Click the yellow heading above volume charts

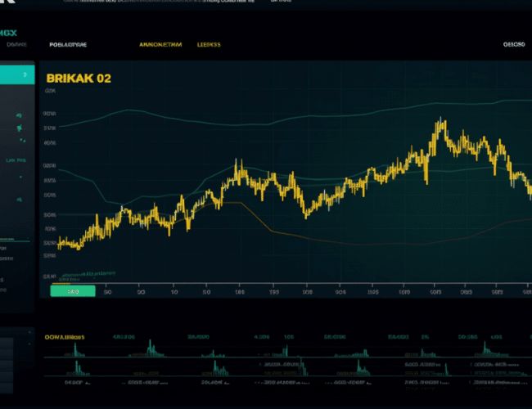click(x=65, y=336)
